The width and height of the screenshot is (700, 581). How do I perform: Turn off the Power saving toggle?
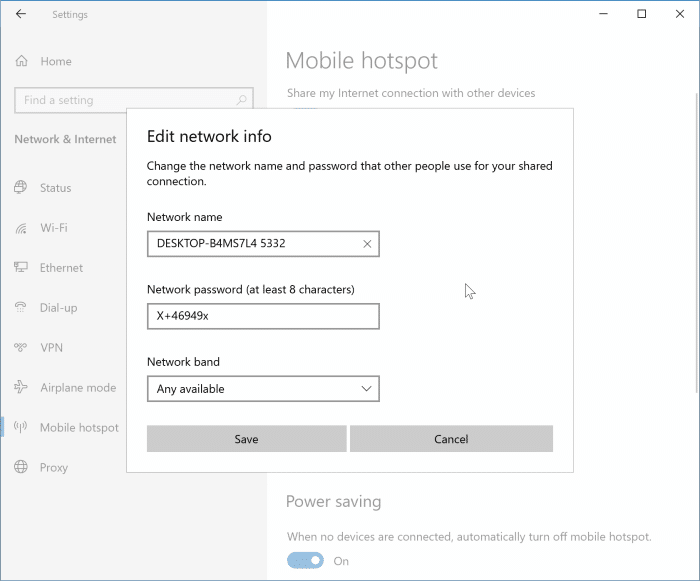pyautogui.click(x=305, y=560)
